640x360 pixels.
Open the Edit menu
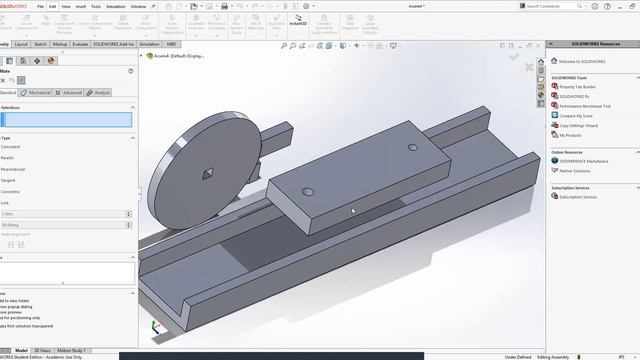point(52,7)
